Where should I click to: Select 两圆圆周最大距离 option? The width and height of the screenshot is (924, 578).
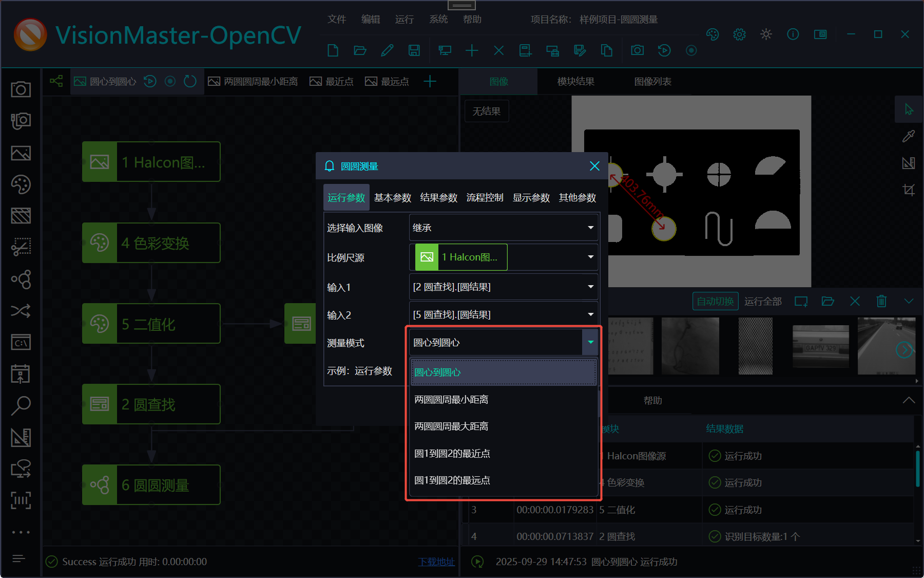504,426
